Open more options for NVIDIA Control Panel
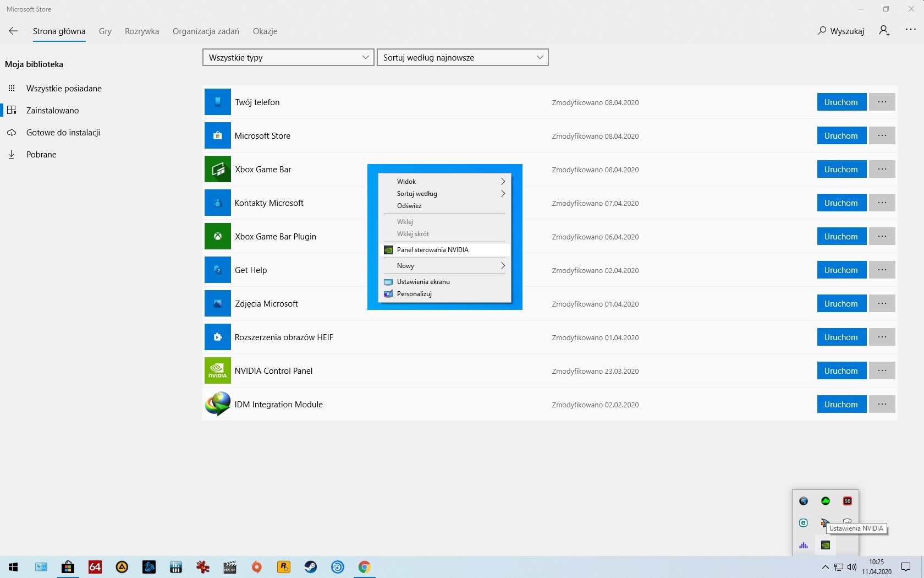The image size is (924, 578). coord(882,370)
